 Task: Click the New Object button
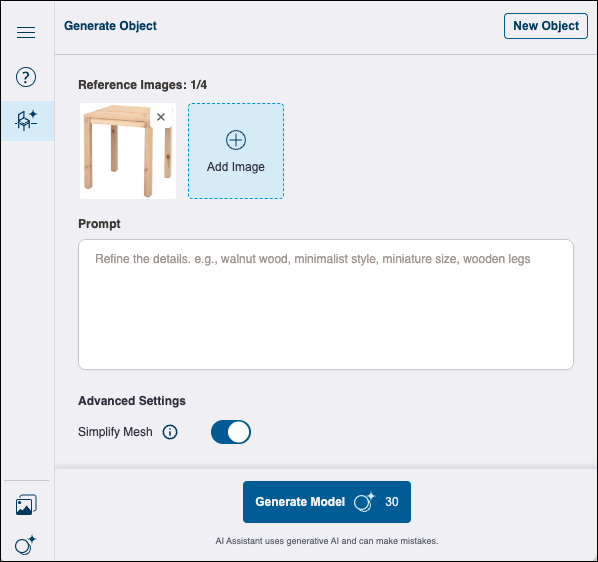coord(546,26)
